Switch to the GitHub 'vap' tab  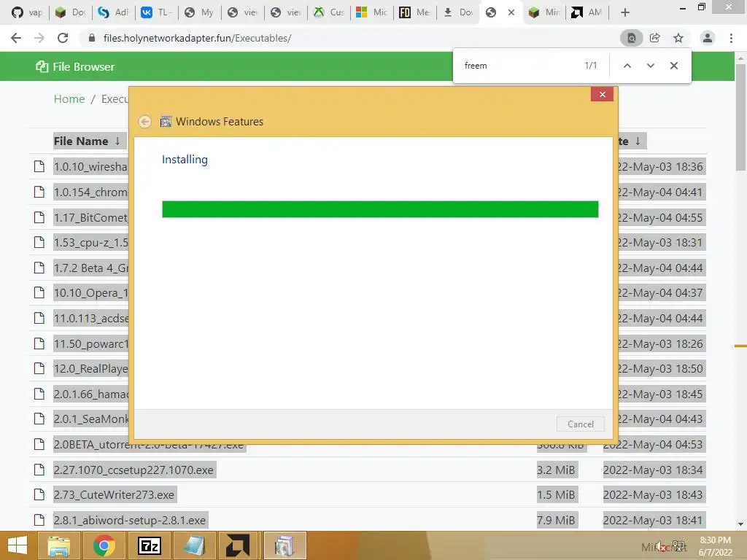[x=26, y=13]
